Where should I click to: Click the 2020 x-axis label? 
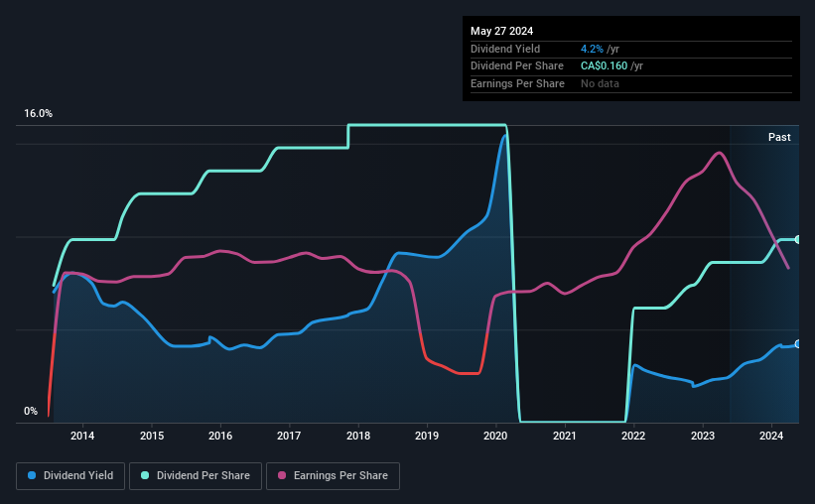495,436
